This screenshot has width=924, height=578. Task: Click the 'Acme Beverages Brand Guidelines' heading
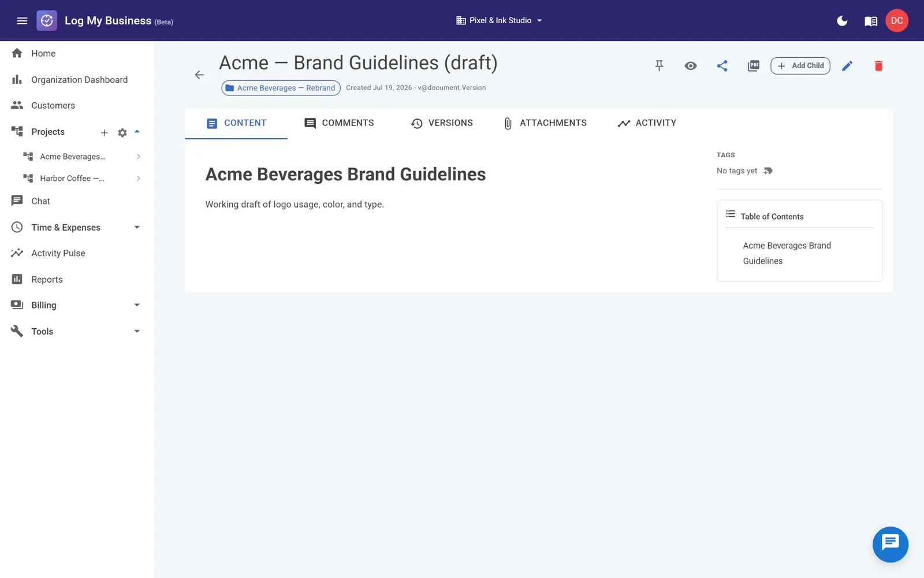pos(345,175)
